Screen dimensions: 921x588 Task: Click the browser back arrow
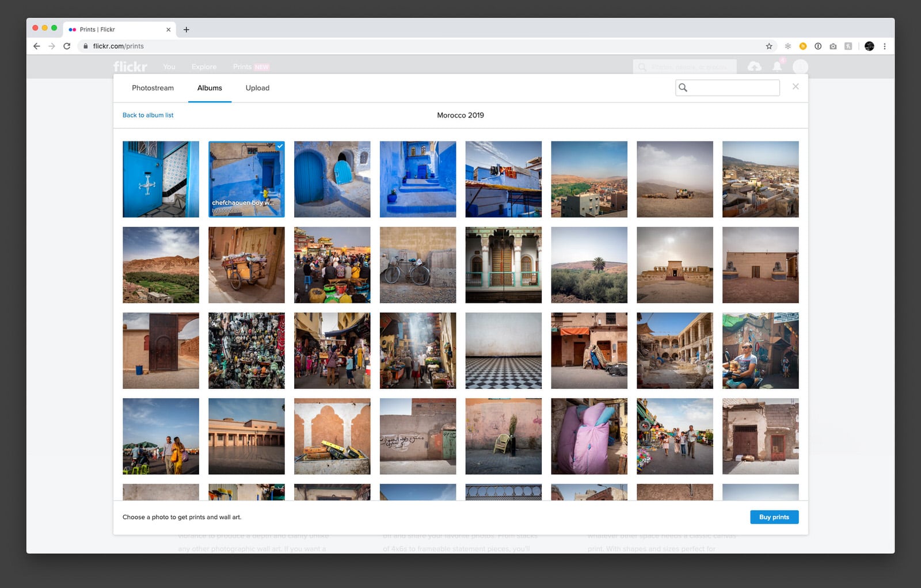[36, 46]
